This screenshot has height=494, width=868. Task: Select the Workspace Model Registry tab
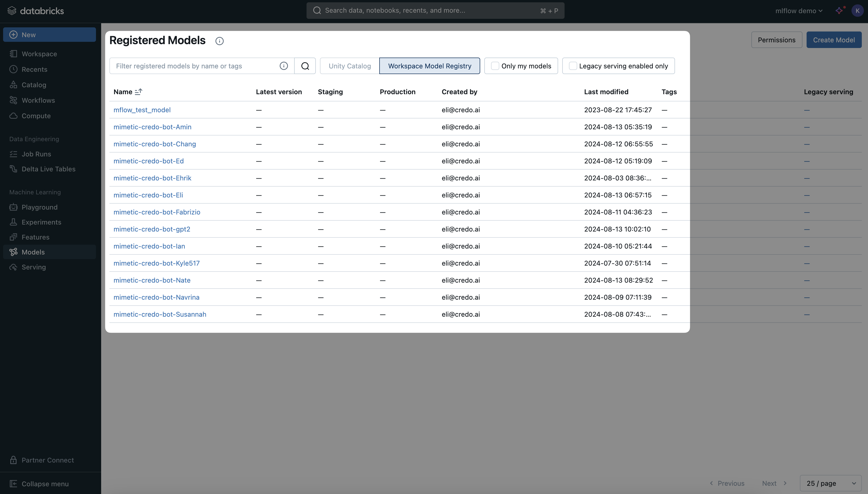click(429, 66)
